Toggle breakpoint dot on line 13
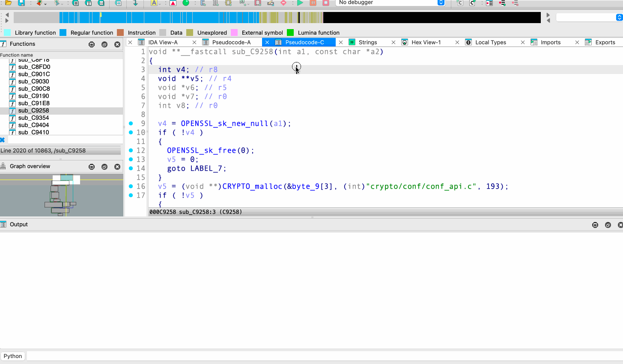Screen dimensions: 623x364 tap(131, 160)
